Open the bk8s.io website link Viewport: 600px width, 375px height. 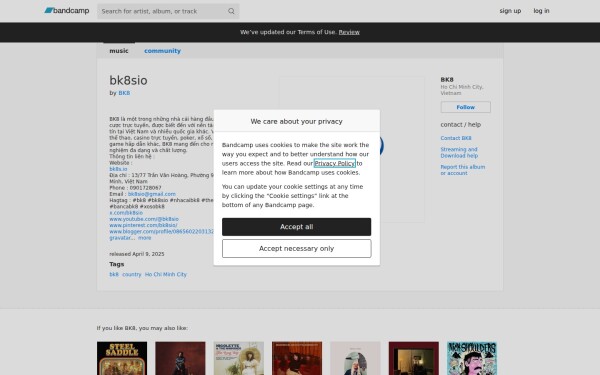click(x=118, y=169)
